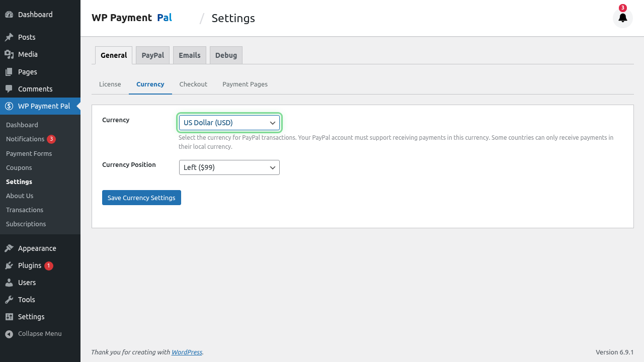
Task: Click the Media icon in sidebar
Action: [x=9, y=54]
